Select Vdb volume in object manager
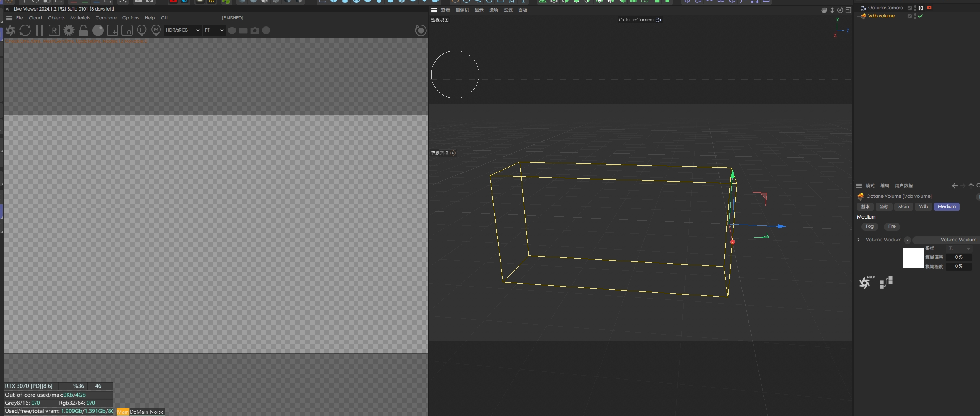The width and height of the screenshot is (980, 416). (881, 16)
